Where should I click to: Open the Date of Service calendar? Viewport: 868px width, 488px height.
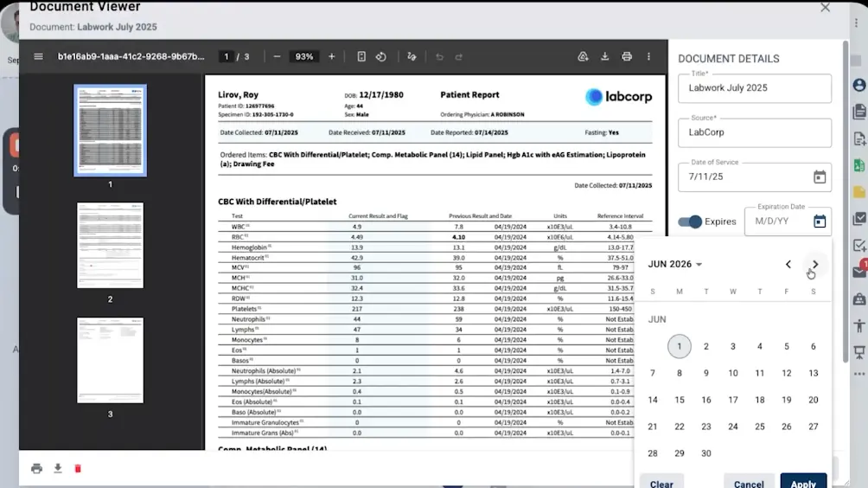[820, 177]
